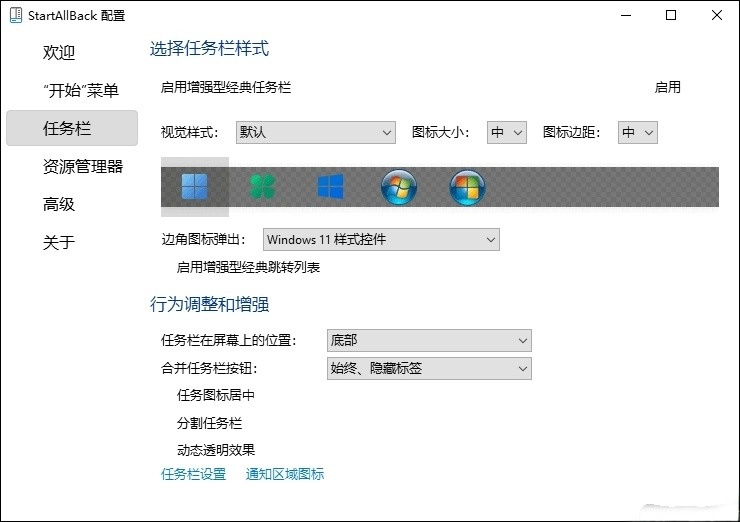
Task: Open the 关于 section
Action: (59, 242)
